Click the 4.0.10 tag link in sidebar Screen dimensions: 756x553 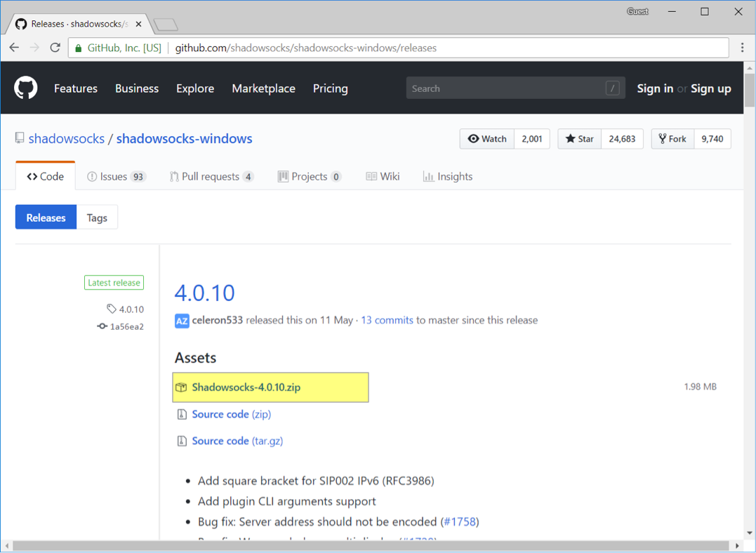pyautogui.click(x=126, y=309)
